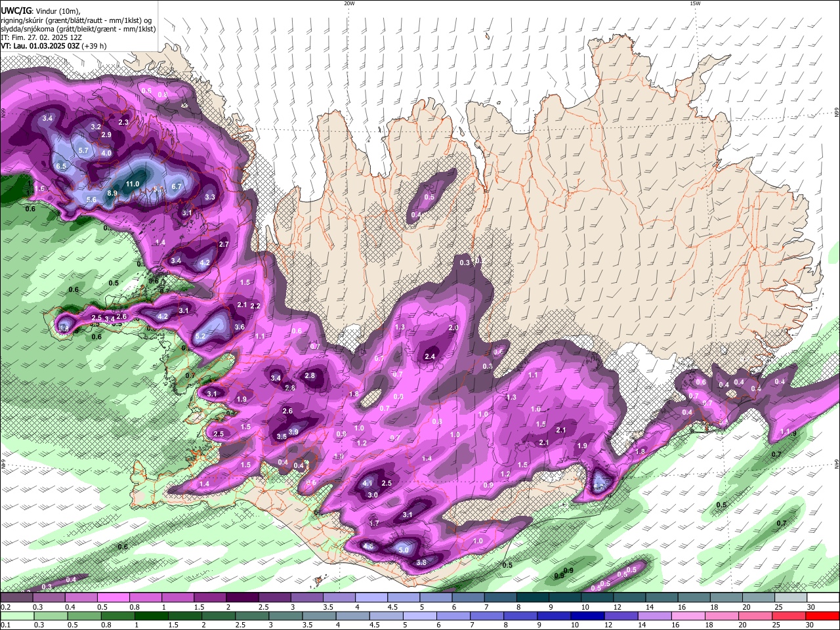This screenshot has width=840, height=630.
Task: Select the 2.0 precipitation value
Action: [x=453, y=328]
